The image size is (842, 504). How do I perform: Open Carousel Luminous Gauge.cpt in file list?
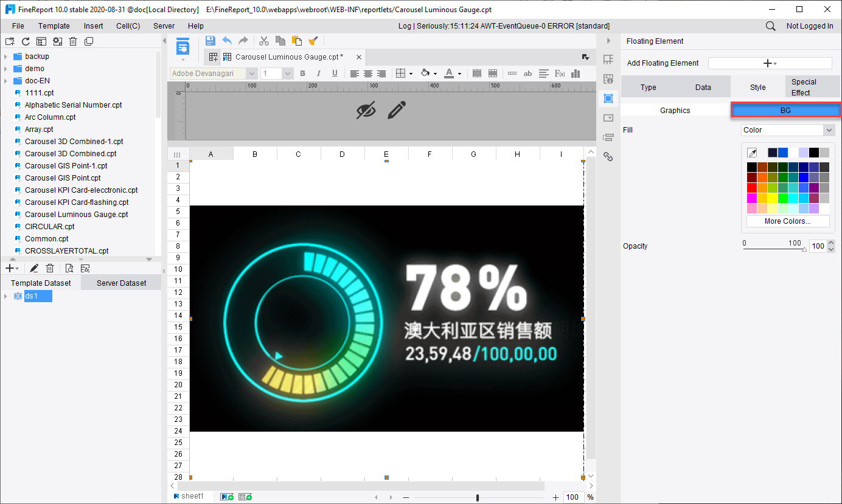click(77, 215)
